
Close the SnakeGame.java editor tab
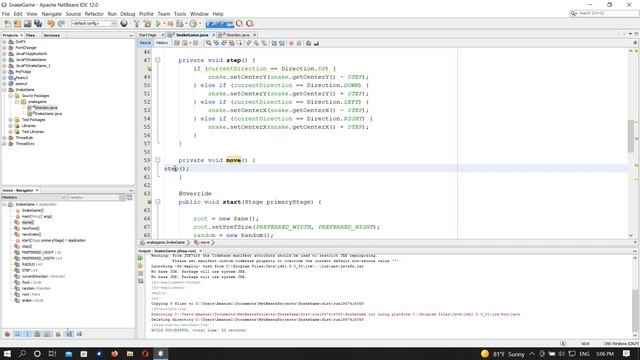click(213, 35)
